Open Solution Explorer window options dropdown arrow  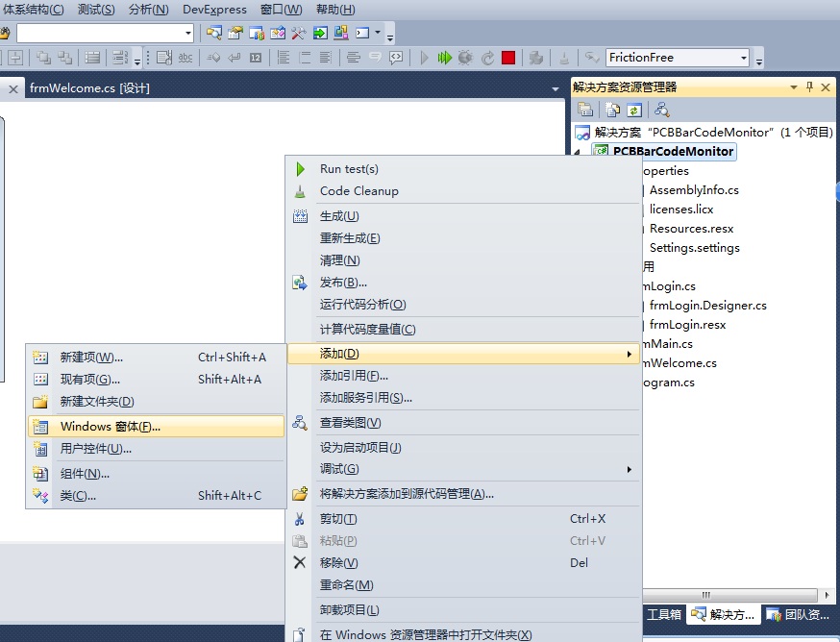(794, 86)
